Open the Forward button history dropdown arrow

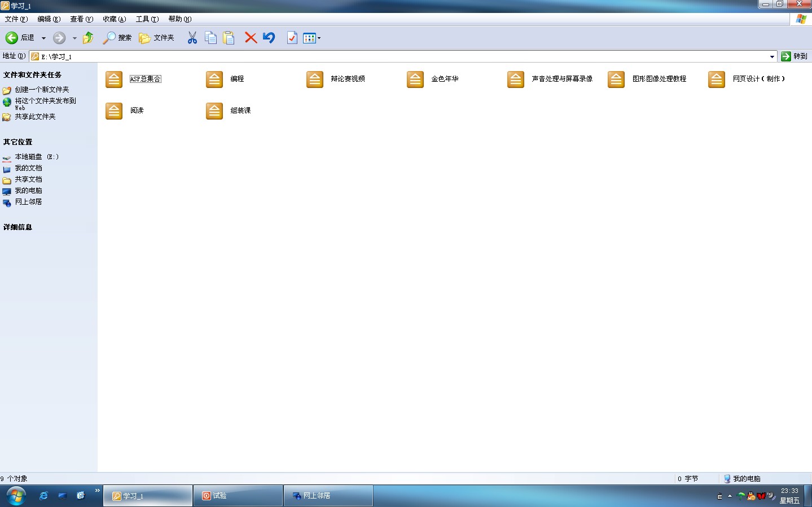[74, 38]
